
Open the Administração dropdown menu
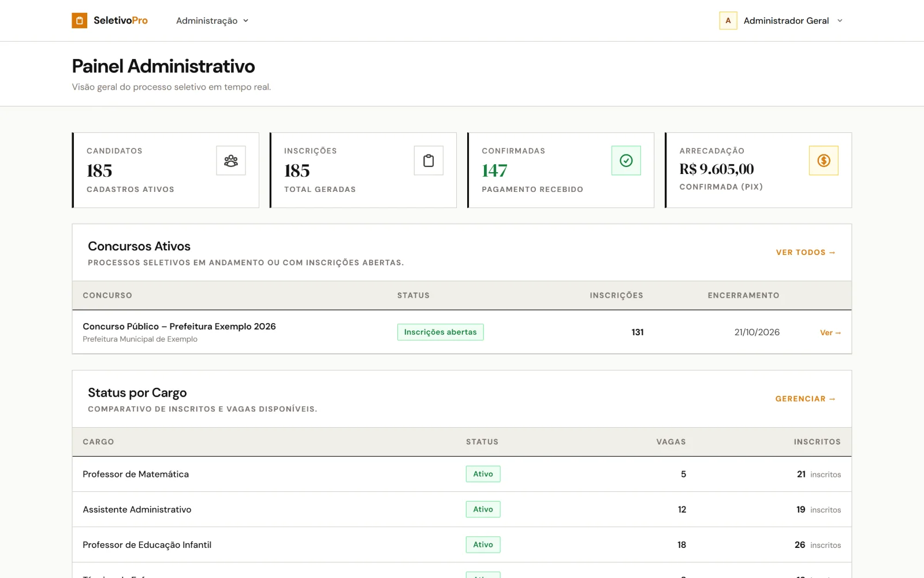pos(212,21)
